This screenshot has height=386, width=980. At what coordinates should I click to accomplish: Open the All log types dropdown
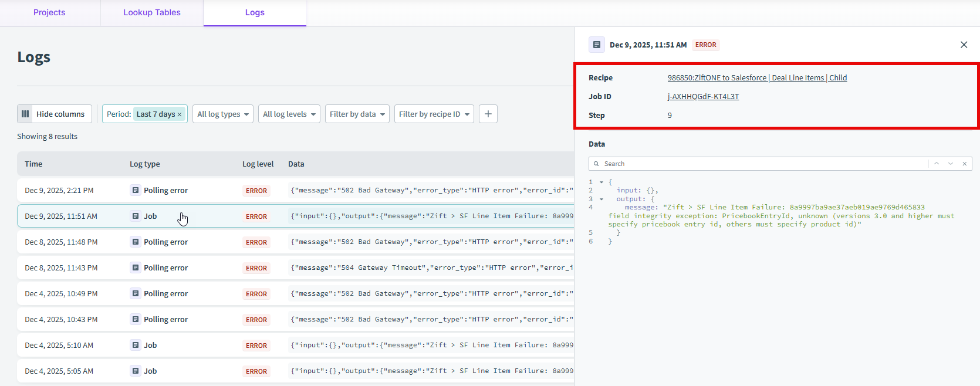[x=223, y=114]
